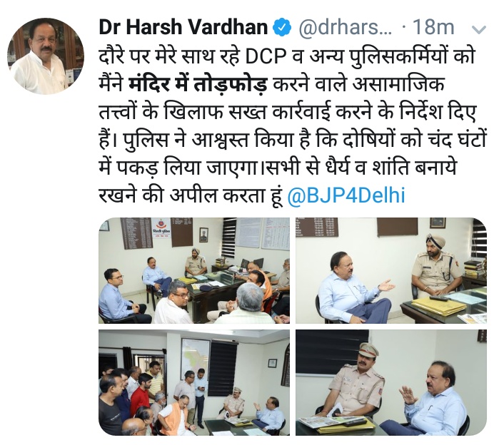Open the 18m timestamp permalink
504x445 pixels.
(433, 28)
